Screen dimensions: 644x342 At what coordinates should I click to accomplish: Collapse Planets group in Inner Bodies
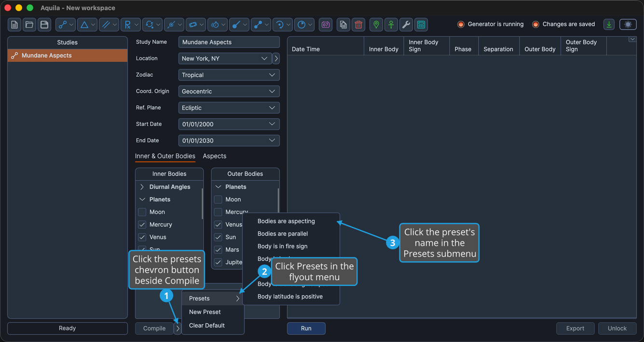[142, 199]
